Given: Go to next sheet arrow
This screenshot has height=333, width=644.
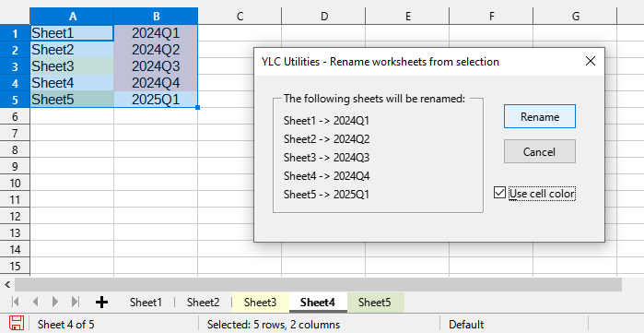Looking at the screenshot, I should point(55,303).
